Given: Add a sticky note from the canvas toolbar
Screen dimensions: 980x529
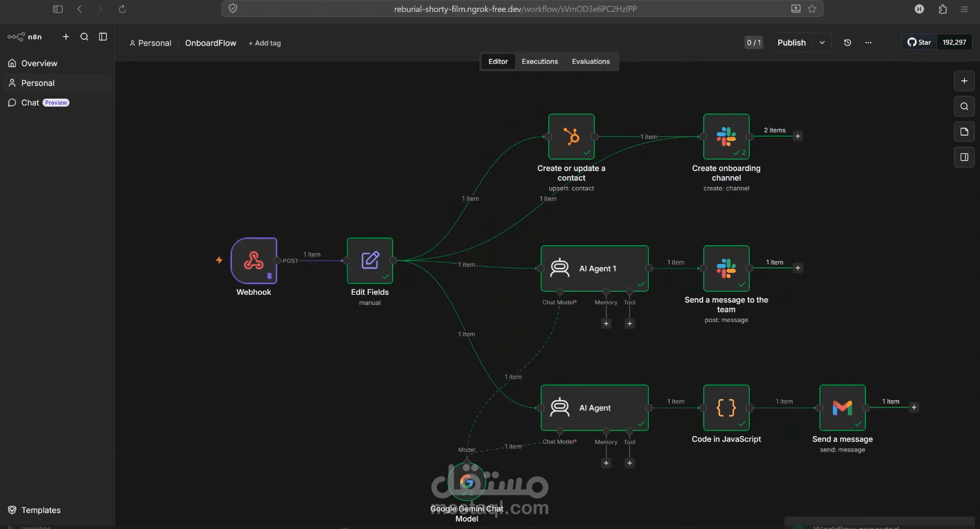Looking at the screenshot, I should click(x=964, y=132).
